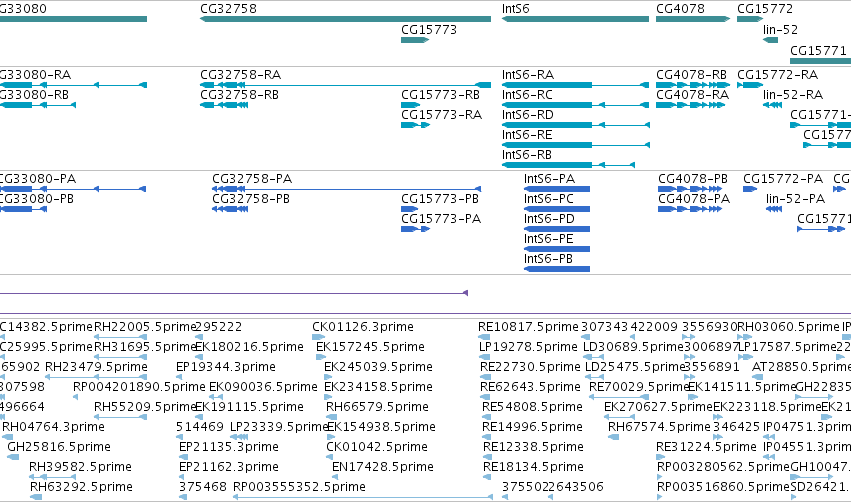Click EST EK157245.5prime
The height and width of the screenshot is (502, 851).
(x=321, y=357)
